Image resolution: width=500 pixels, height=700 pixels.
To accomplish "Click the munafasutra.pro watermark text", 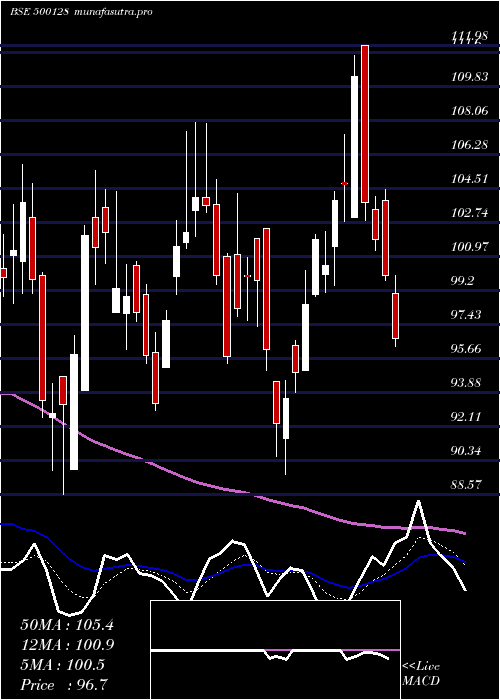I will point(113,11).
